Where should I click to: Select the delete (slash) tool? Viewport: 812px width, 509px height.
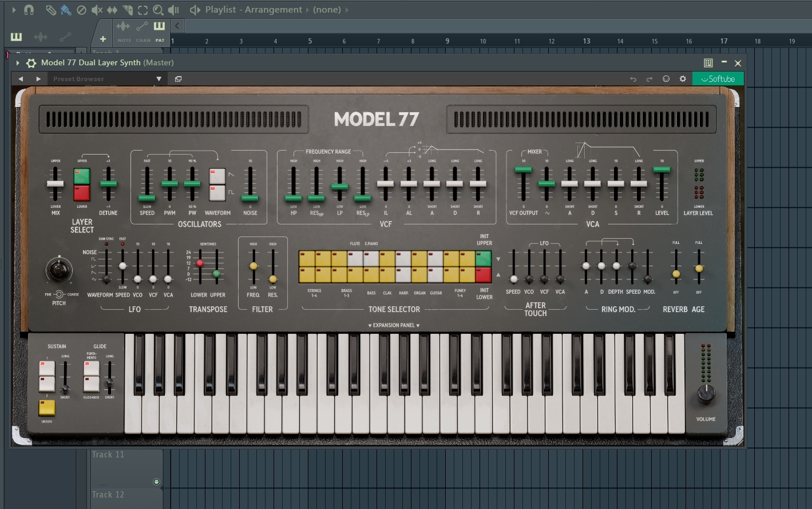81,9
